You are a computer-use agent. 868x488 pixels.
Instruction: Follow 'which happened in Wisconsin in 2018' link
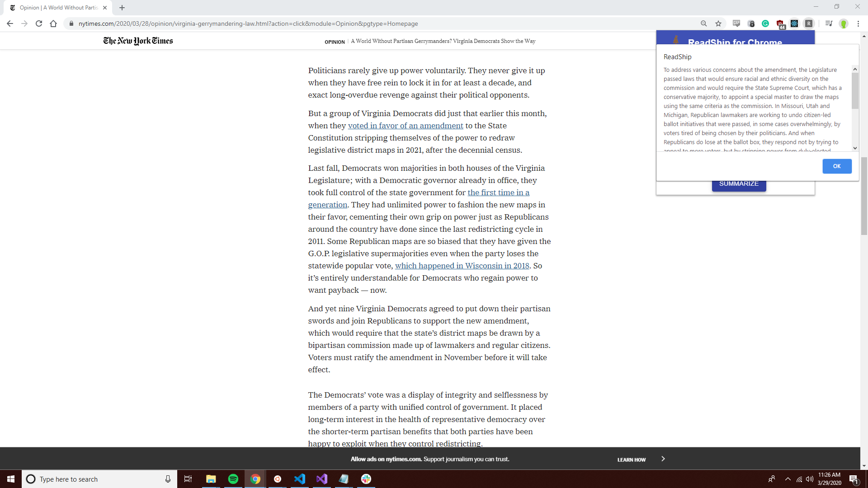pyautogui.click(x=462, y=266)
